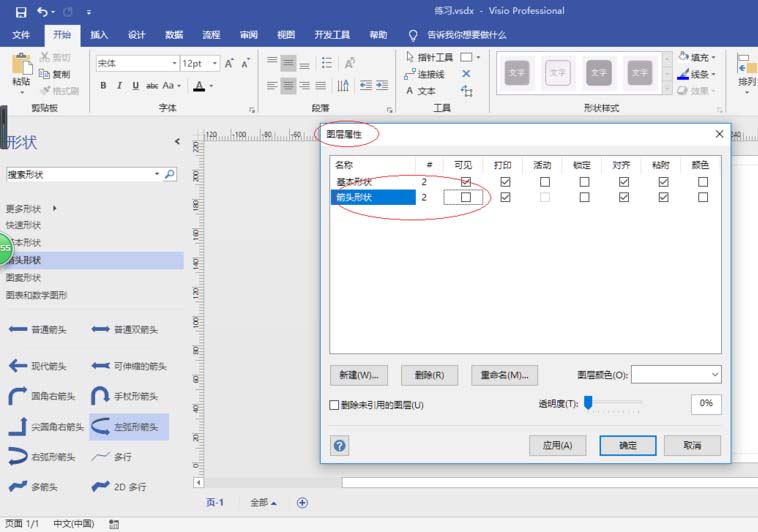The image size is (758, 532).
Task: Select the 左弧形箭头 shape
Action: [x=129, y=428]
